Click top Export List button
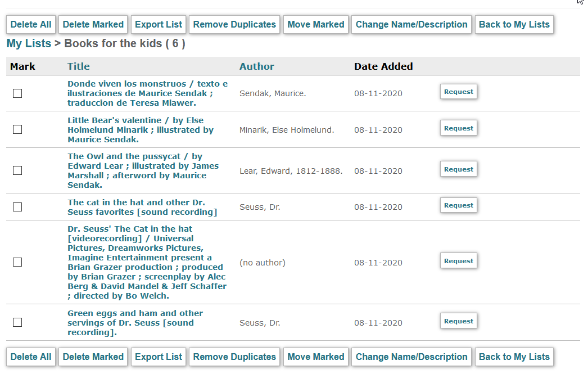588x374 pixels. point(159,24)
